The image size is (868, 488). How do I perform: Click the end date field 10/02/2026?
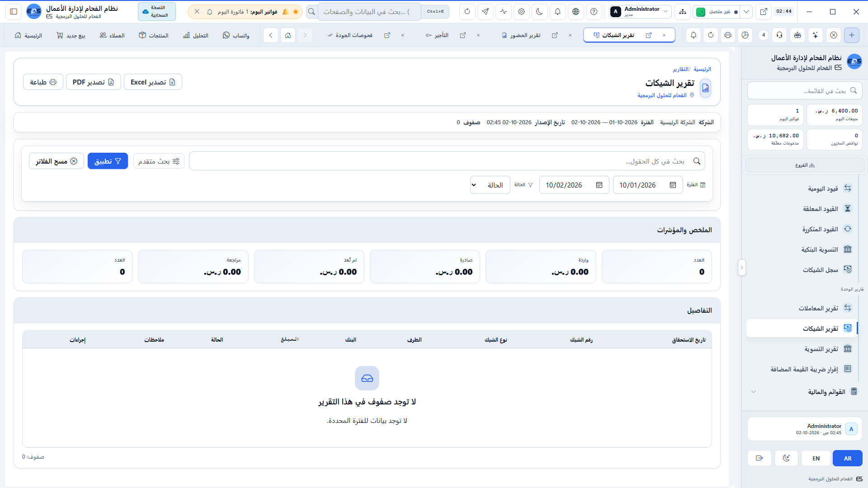(574, 185)
